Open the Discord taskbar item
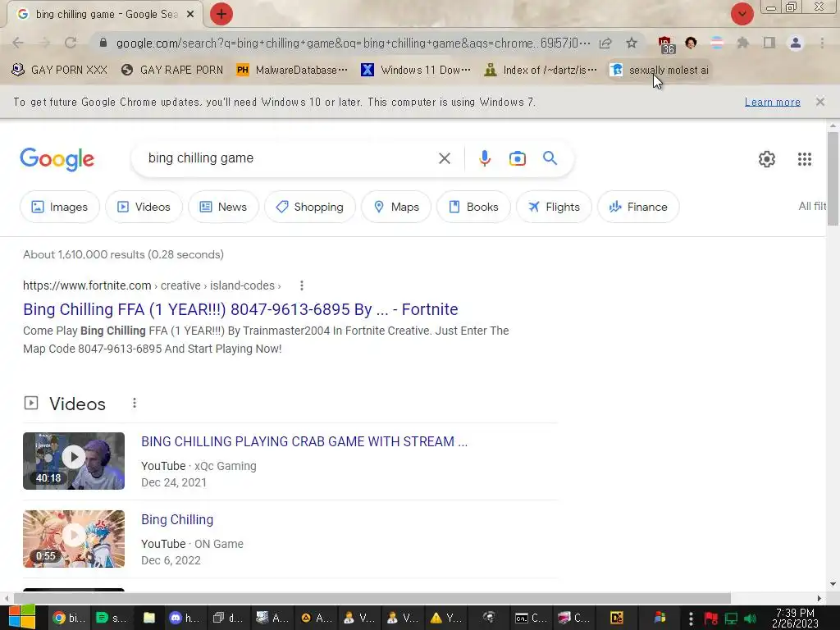Screen dimensions: 840x630 tap(185, 618)
